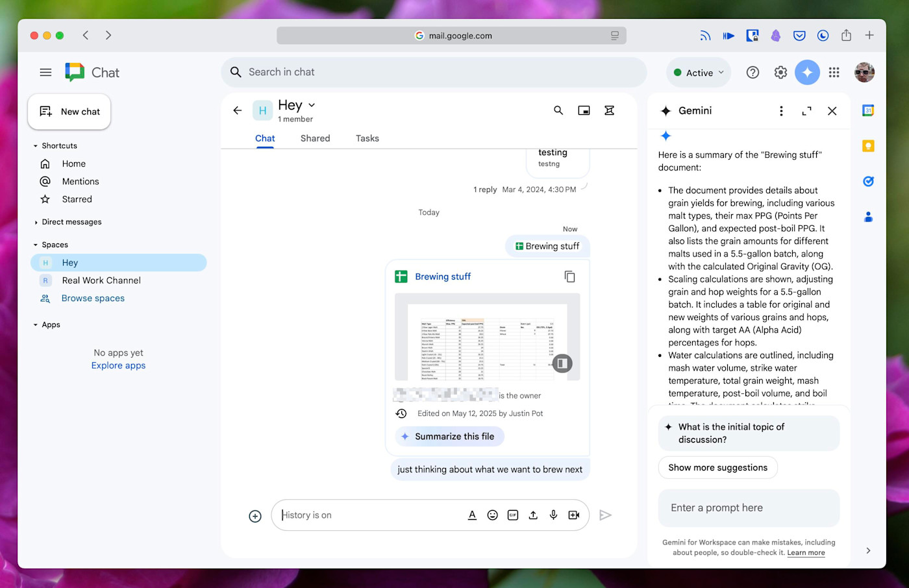Open the Google apps grid
This screenshot has height=588, width=909.
[x=834, y=73]
